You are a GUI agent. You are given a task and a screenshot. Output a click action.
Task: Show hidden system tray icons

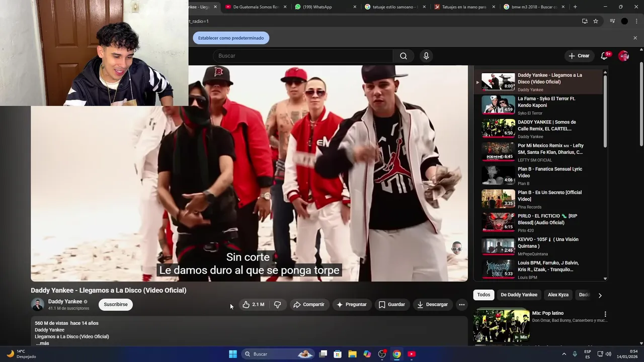tap(564, 354)
